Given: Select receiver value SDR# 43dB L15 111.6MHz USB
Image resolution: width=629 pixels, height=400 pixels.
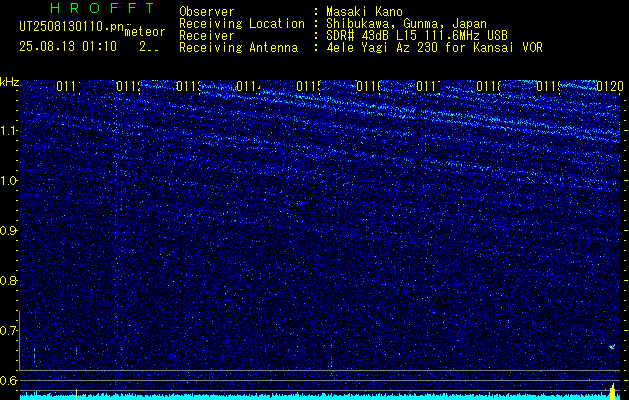Looking at the screenshot, I should (417, 36).
